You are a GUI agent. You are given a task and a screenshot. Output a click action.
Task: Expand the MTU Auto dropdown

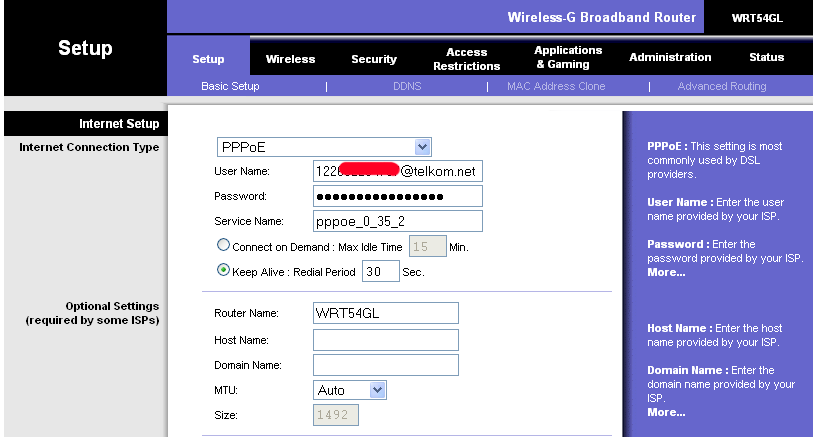350,390
